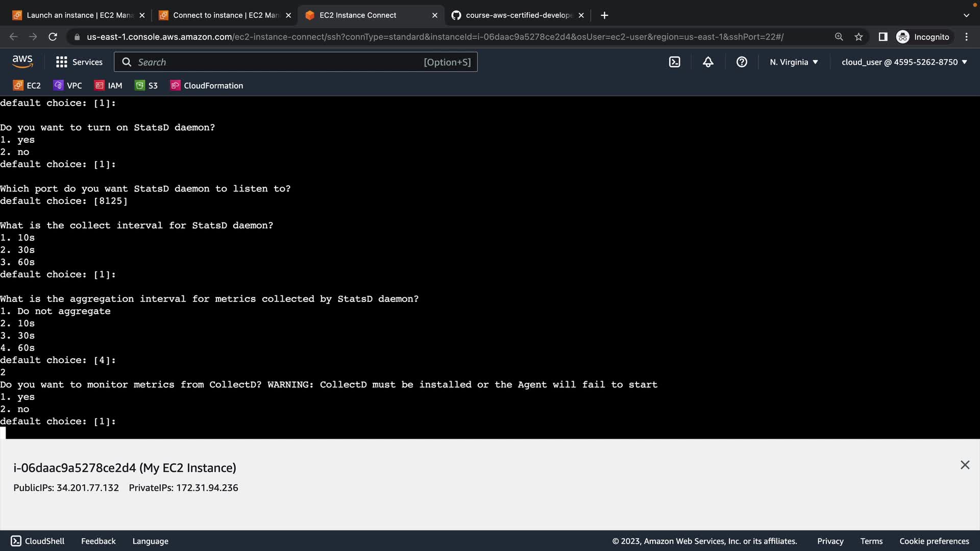This screenshot has height=551, width=980.
Task: Open CloudFormation shortcut in favorites bar
Action: click(x=207, y=86)
